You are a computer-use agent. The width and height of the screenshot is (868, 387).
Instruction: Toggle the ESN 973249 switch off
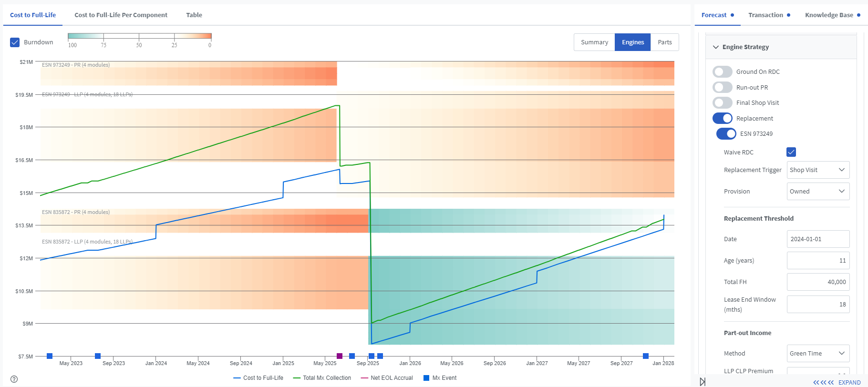[726, 134]
